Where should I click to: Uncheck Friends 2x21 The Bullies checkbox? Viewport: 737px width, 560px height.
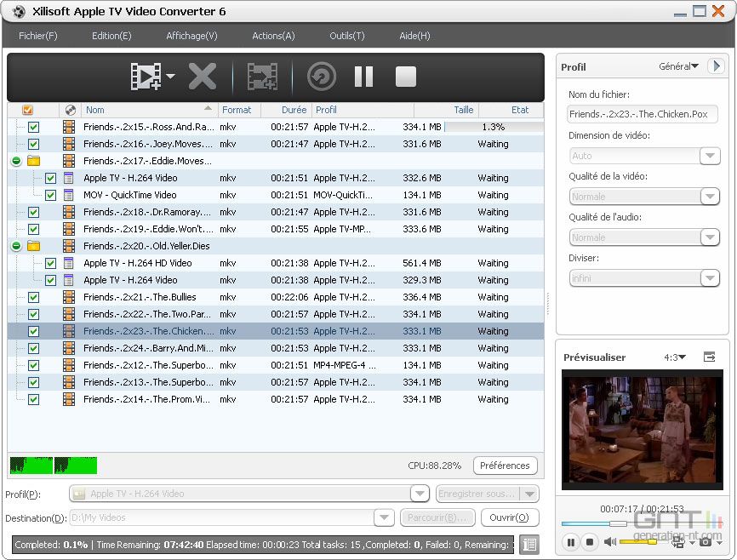[x=34, y=297]
